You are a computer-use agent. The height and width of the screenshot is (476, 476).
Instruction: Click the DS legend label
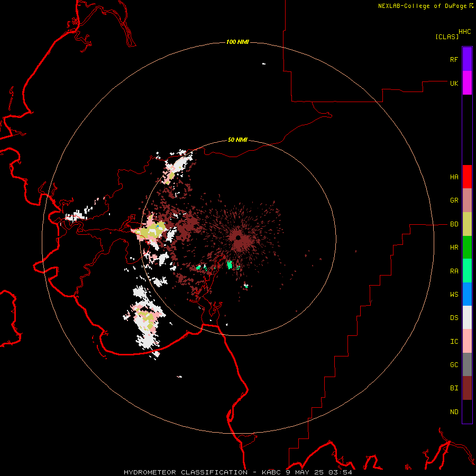[454, 318]
